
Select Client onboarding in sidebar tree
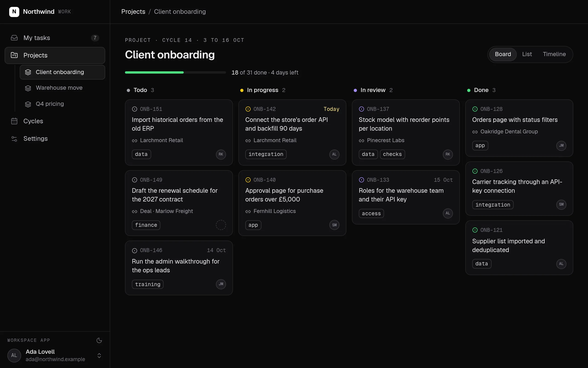(x=62, y=72)
